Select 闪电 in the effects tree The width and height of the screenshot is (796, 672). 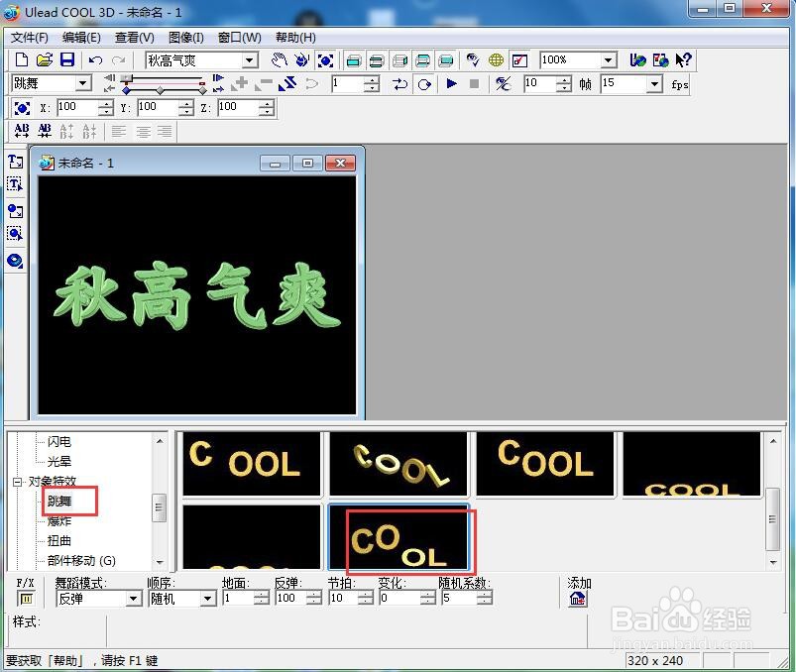59,442
